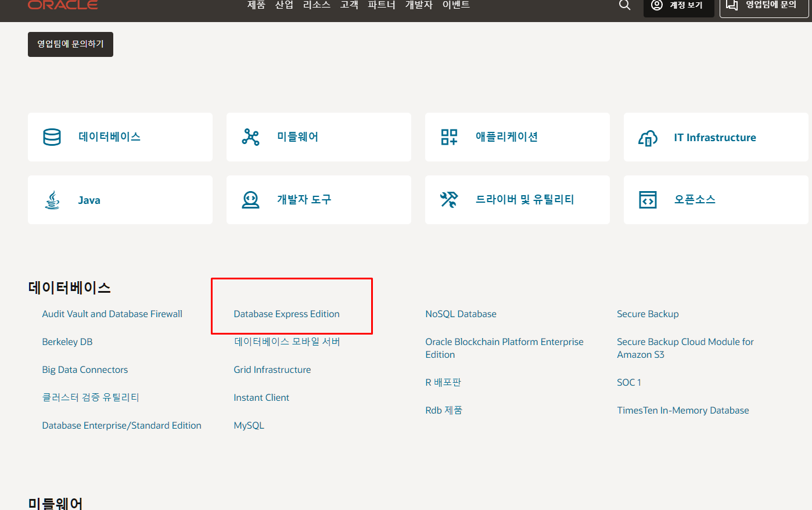This screenshot has width=812, height=510.
Task: Open the SOC 1 link
Action: (629, 382)
